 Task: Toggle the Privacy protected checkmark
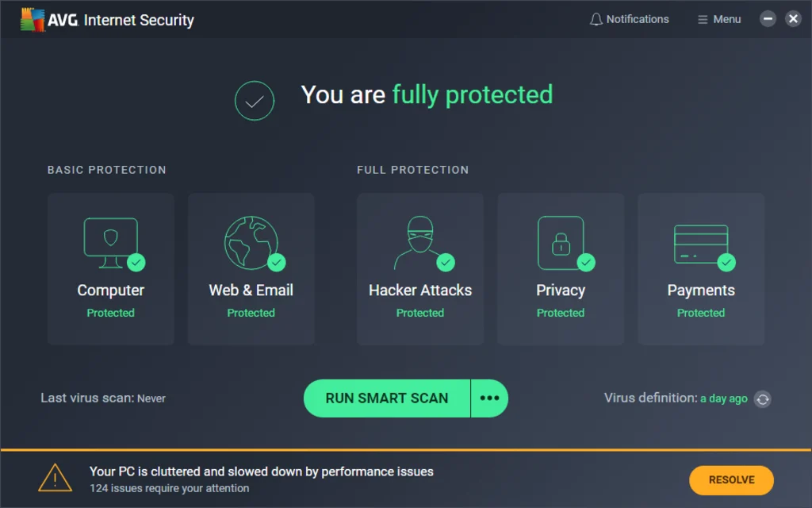(585, 262)
